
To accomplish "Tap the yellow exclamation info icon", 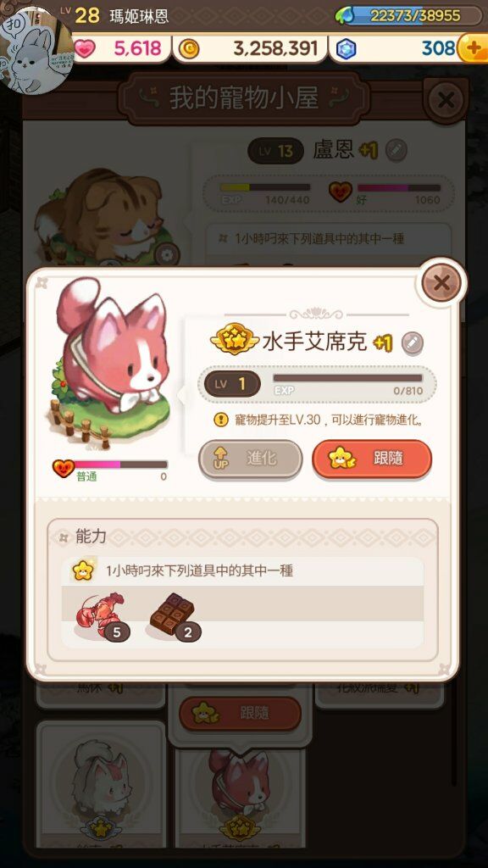I will tap(221, 419).
